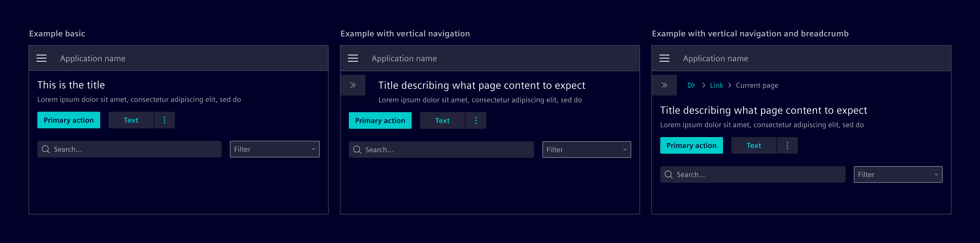The image size is (980, 243).
Task: Expand the vertical navigation with the double-chevron button
Action: click(x=353, y=85)
